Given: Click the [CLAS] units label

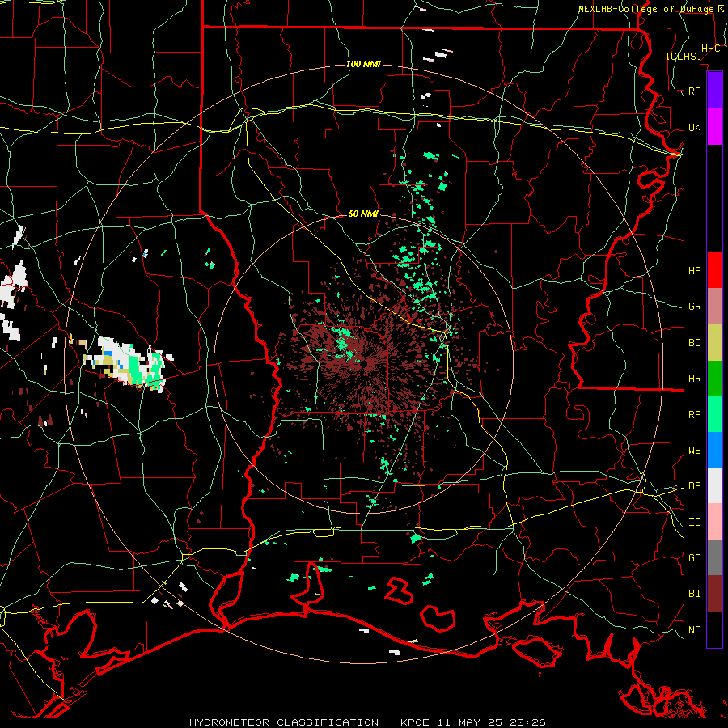Looking at the screenshot, I should point(684,56).
